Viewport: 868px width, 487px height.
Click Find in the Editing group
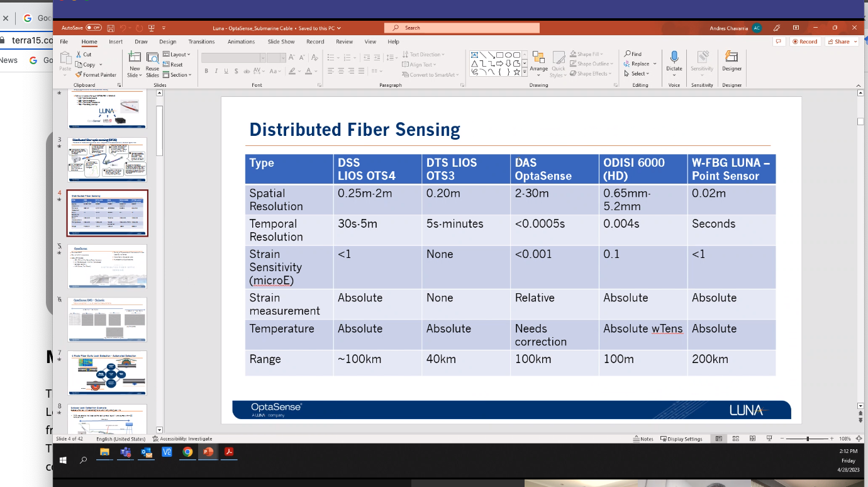pyautogui.click(x=633, y=54)
